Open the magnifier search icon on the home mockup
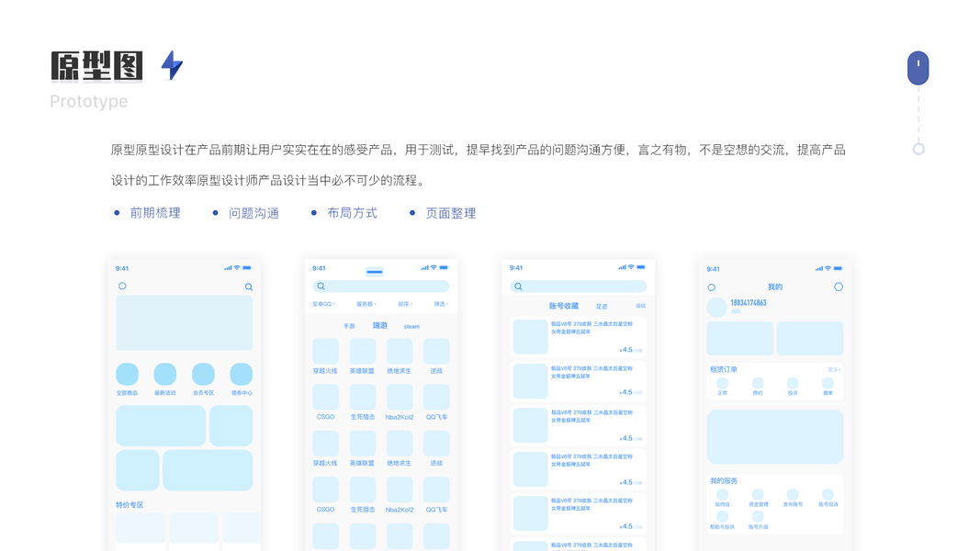The image size is (980, 551). (x=249, y=287)
